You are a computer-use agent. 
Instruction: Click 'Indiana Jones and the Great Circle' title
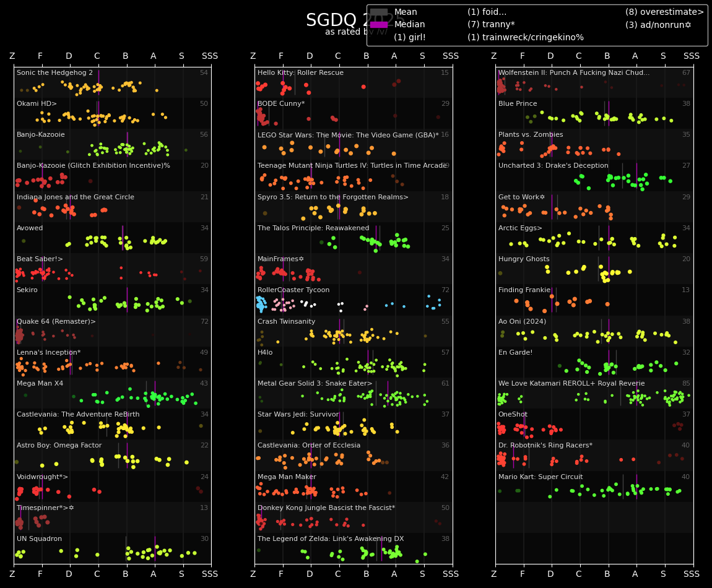(x=76, y=197)
